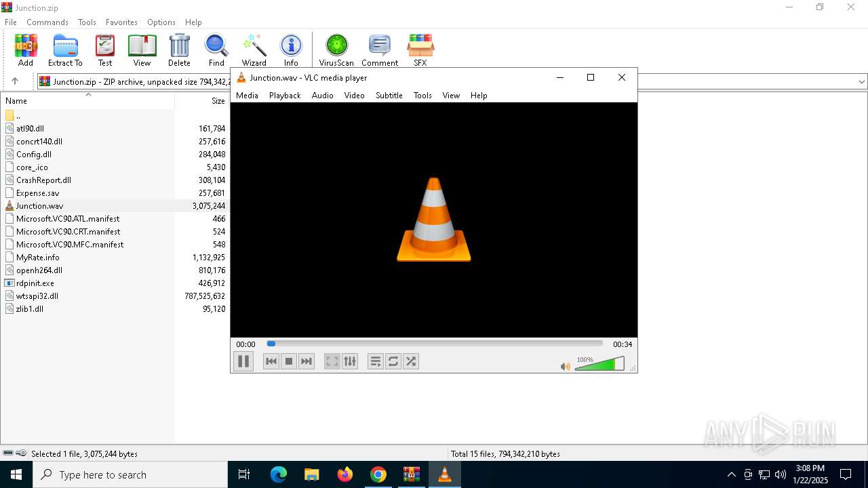Viewport: 868px width, 488px height.
Task: Click the SFX toolbar icon
Action: pos(420,51)
